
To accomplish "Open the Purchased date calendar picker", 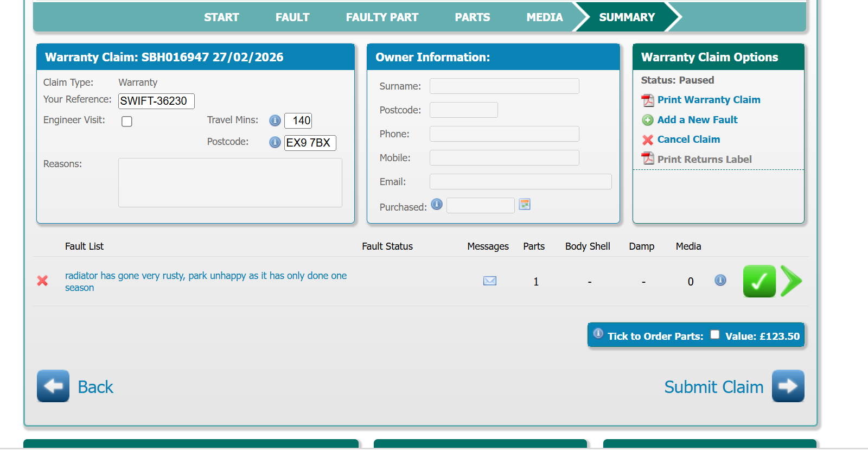I will [x=524, y=205].
